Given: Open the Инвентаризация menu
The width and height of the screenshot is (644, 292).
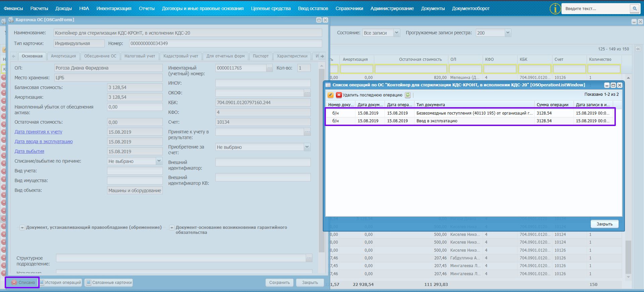Looking at the screenshot, I should [x=114, y=8].
